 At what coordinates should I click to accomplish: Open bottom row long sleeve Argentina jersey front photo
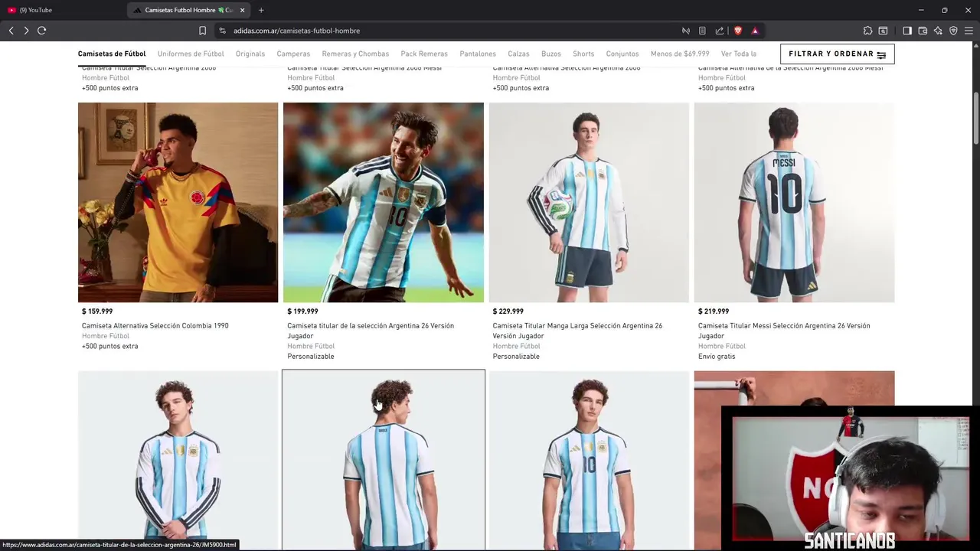(x=178, y=461)
